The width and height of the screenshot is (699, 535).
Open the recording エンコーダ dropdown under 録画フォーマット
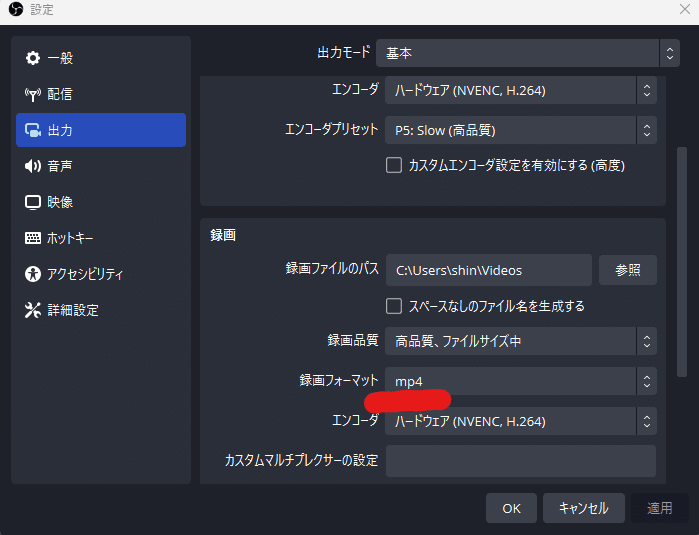point(521,421)
